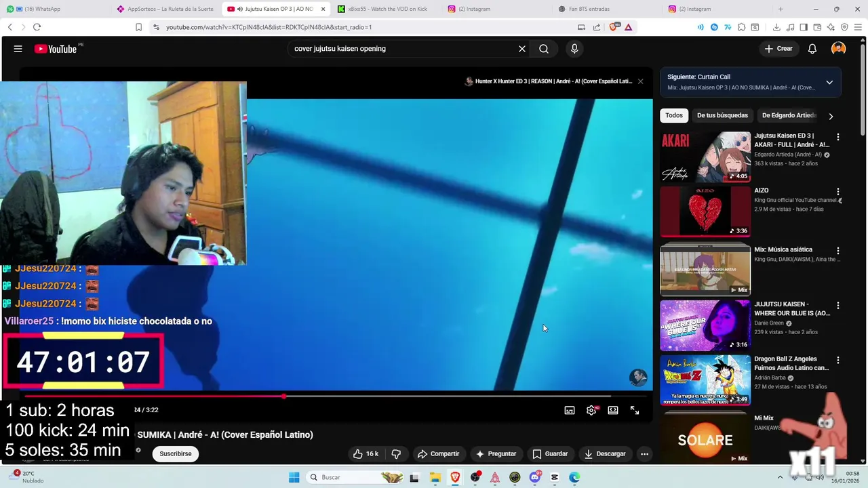Image resolution: width=868 pixels, height=488 pixels.
Task: Open Brave Wallet icon
Action: [x=817, y=27]
